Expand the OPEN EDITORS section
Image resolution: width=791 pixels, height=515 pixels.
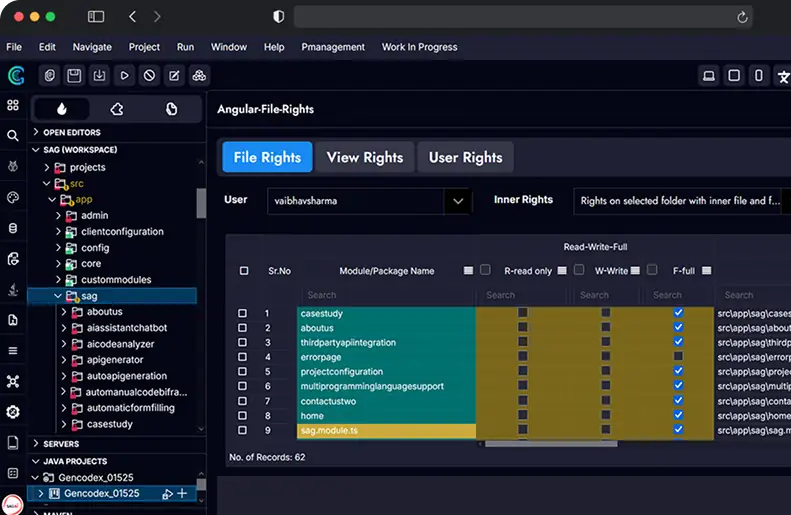[36, 132]
